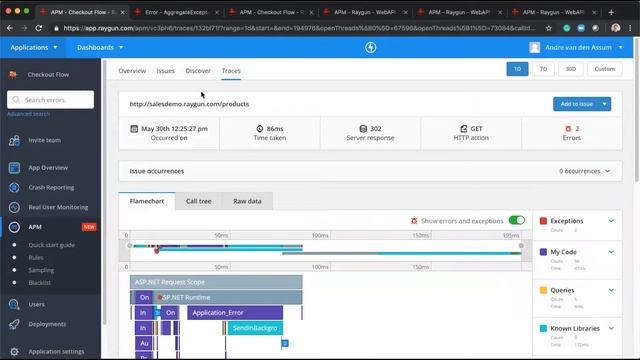
Task: Open a new browser tab with plus
Action: click(x=611, y=12)
